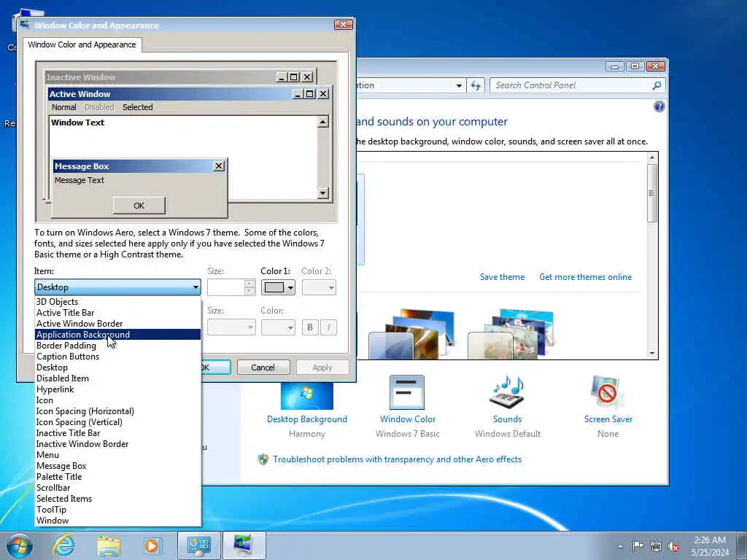This screenshot has width=747, height=560.
Task: Select 3D Objects in Item list
Action: tap(117, 302)
